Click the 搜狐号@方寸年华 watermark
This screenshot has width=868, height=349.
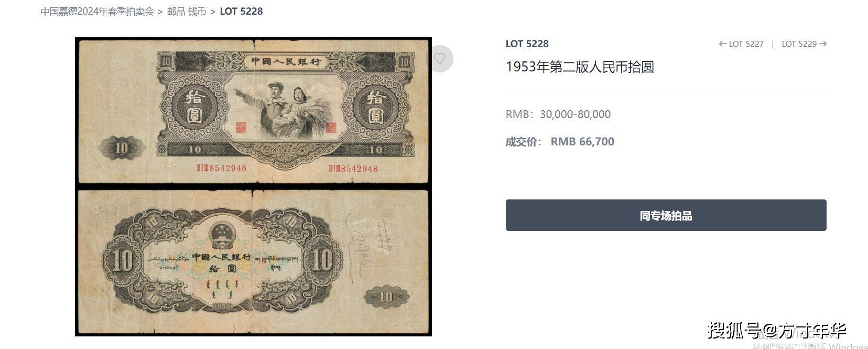point(777,330)
